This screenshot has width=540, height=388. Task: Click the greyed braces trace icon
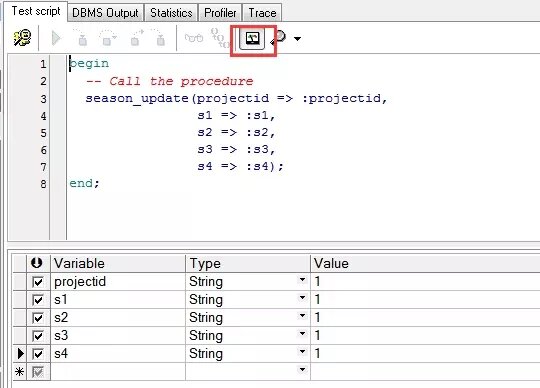point(219,38)
